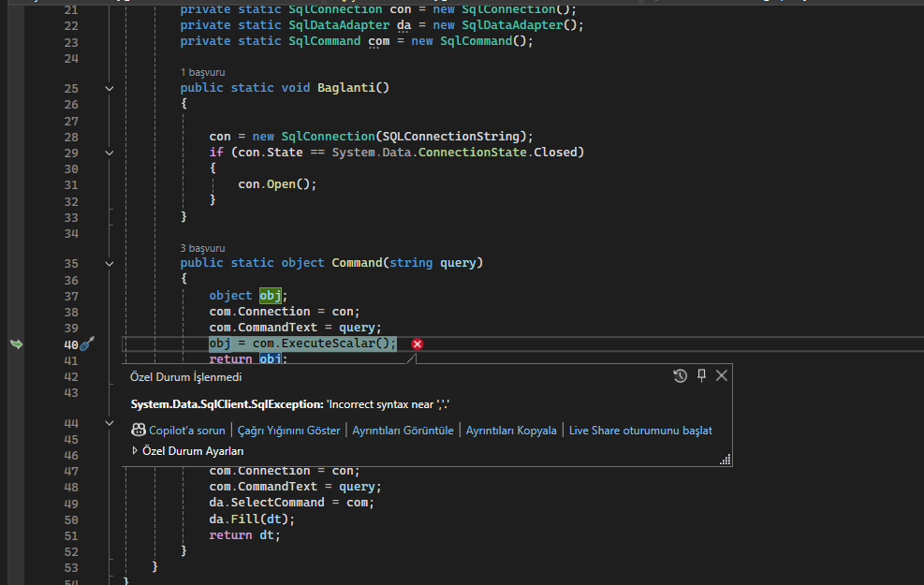Click SqlDataAdapter da declaration on line 22
Screen dimensions: 924x585
tap(382, 25)
